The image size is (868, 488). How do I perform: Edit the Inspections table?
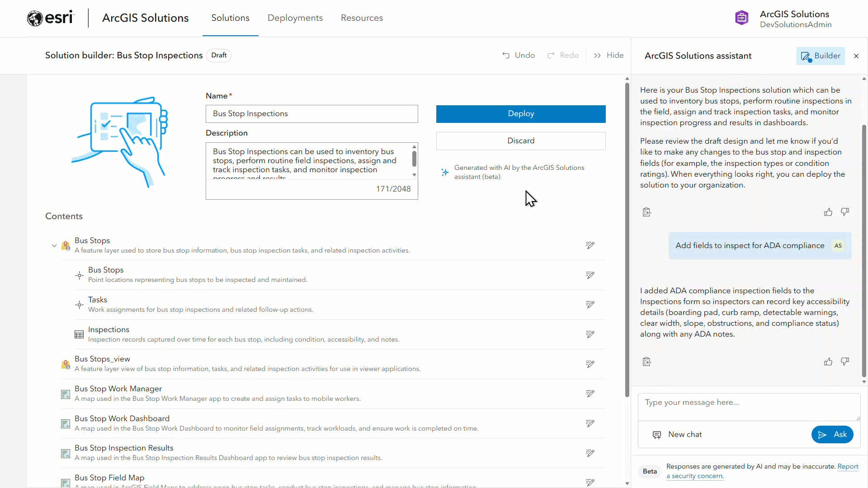tap(590, 334)
